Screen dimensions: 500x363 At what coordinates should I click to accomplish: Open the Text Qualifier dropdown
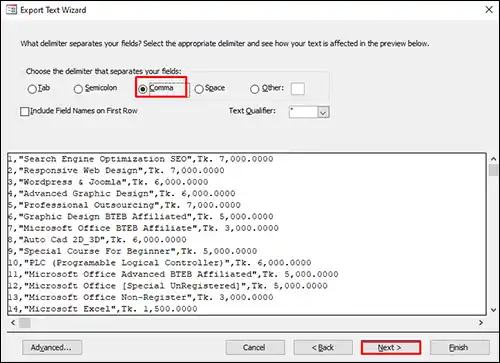coord(323,112)
